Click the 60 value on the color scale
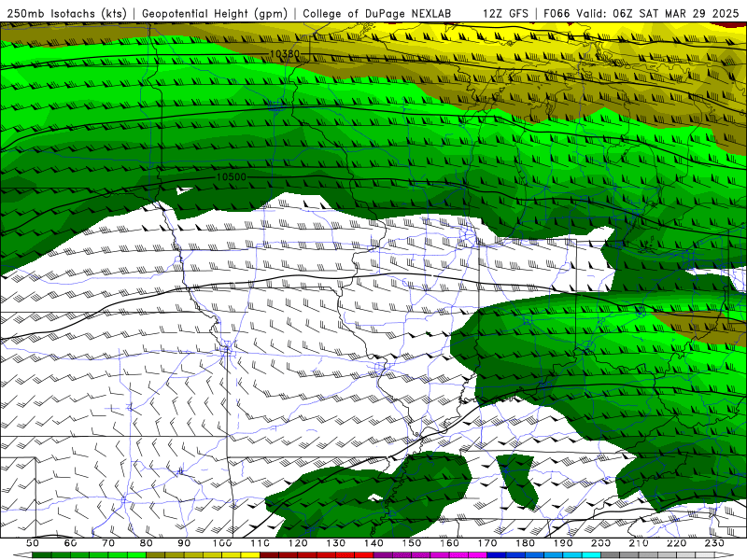Screen dimensions: 747x560 pyautogui.click(x=70, y=543)
